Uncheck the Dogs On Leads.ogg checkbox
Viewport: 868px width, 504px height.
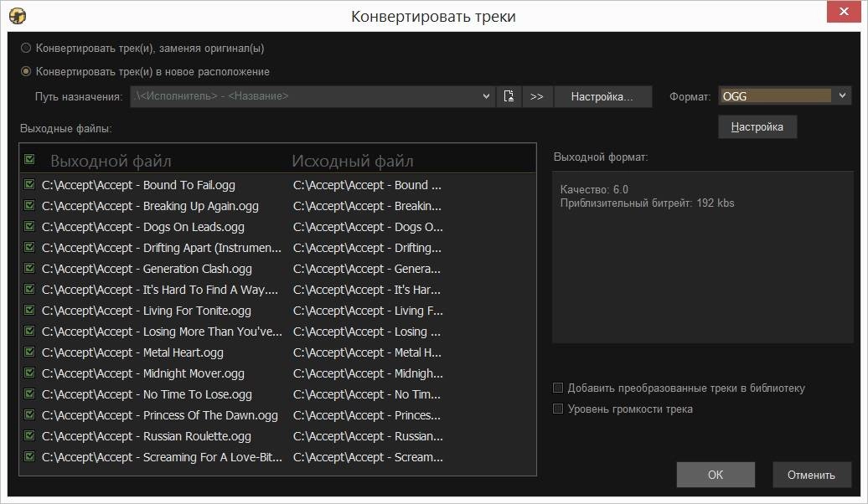tap(30, 226)
